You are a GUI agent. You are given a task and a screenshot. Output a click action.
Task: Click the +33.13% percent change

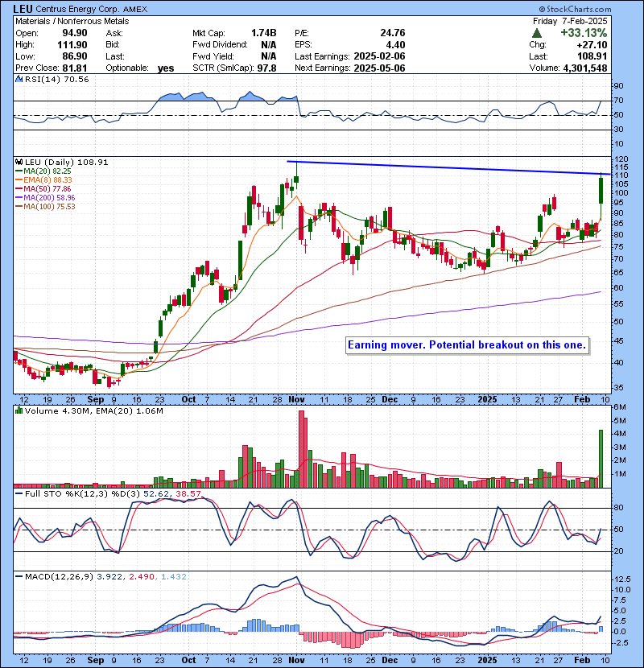point(584,33)
